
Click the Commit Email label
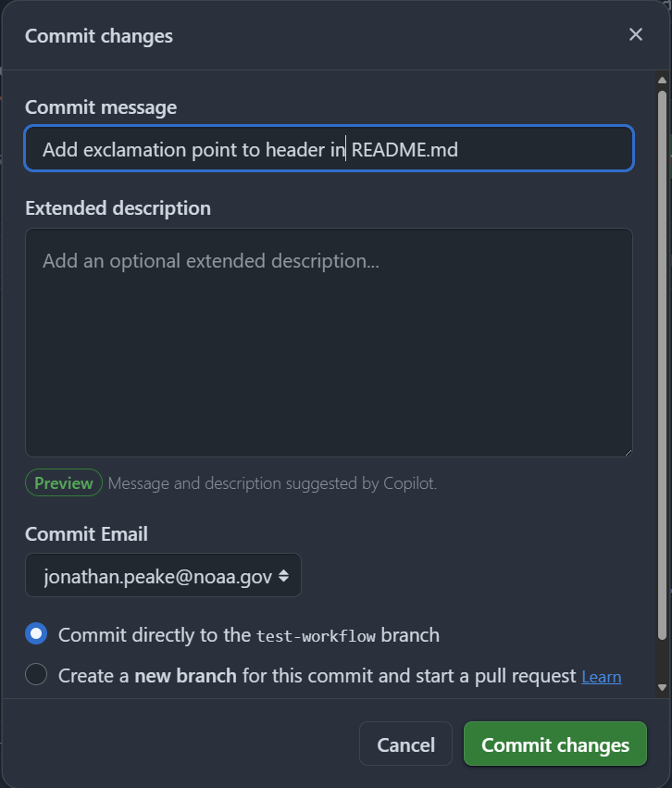[86, 533]
